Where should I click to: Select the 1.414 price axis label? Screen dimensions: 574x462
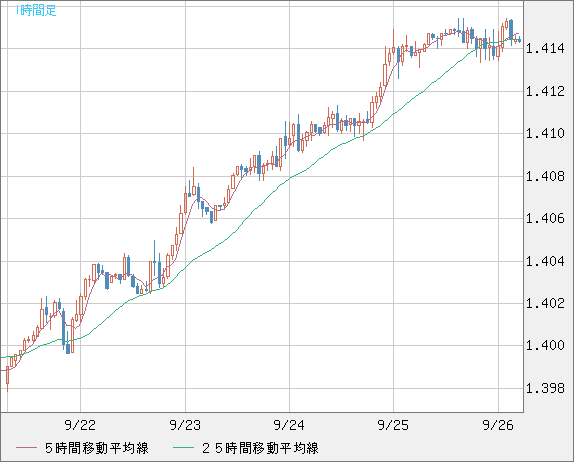[545, 48]
